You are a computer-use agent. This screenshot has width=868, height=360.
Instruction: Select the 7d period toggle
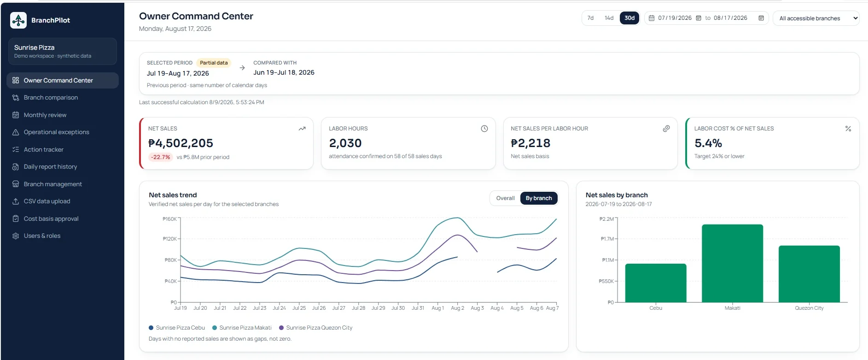[590, 18]
